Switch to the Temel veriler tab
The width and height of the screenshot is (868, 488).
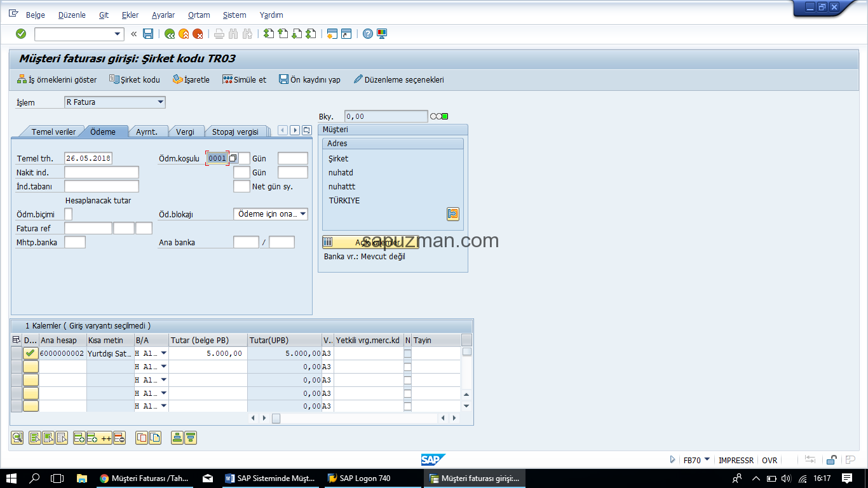pyautogui.click(x=53, y=132)
